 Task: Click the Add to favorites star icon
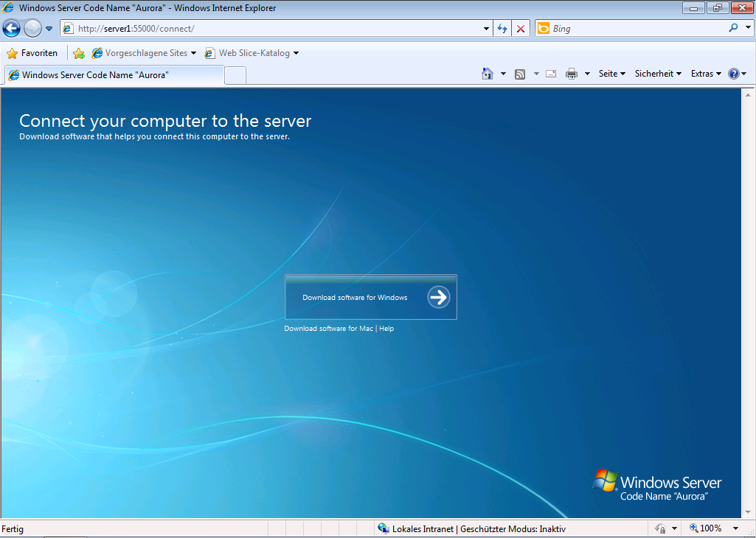(79, 53)
